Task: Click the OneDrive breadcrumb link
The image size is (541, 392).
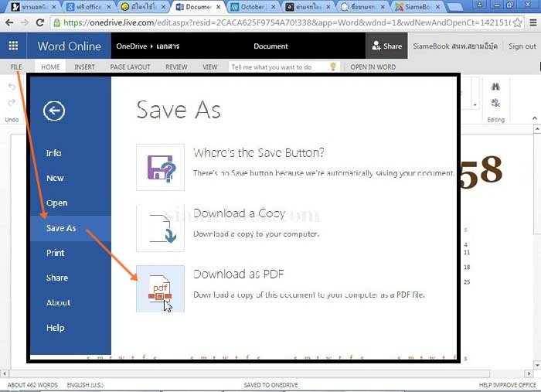Action: tap(131, 46)
